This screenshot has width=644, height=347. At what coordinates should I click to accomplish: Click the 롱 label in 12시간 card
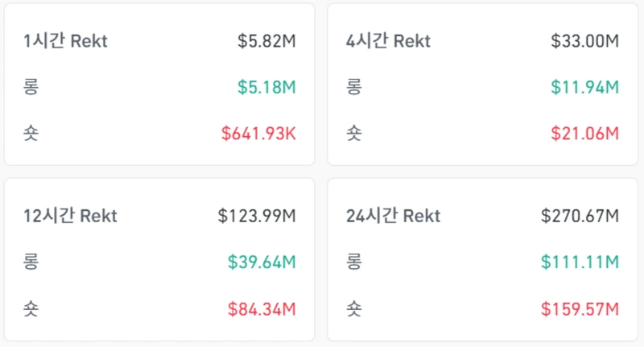tap(31, 262)
